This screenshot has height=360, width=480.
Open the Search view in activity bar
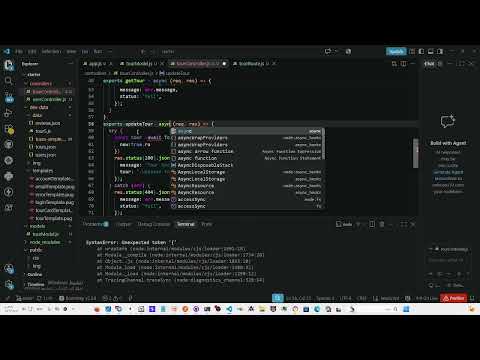coord(9,81)
